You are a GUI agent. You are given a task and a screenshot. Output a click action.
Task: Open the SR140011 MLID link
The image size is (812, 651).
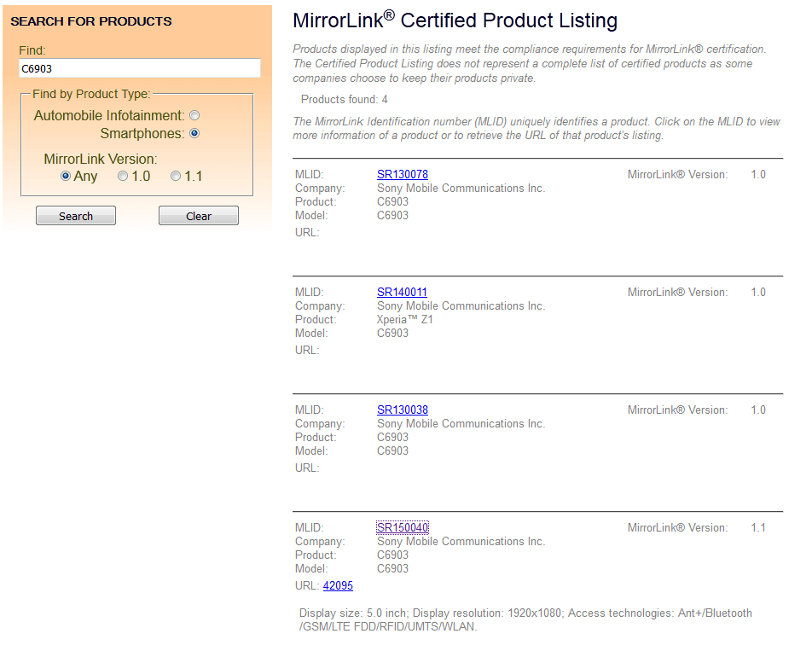pyautogui.click(x=402, y=292)
